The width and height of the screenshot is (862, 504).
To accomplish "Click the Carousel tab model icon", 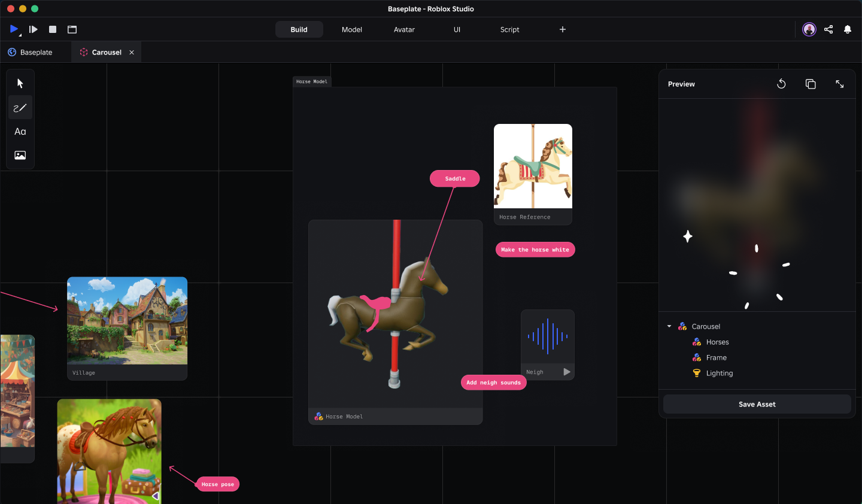I will coord(84,52).
